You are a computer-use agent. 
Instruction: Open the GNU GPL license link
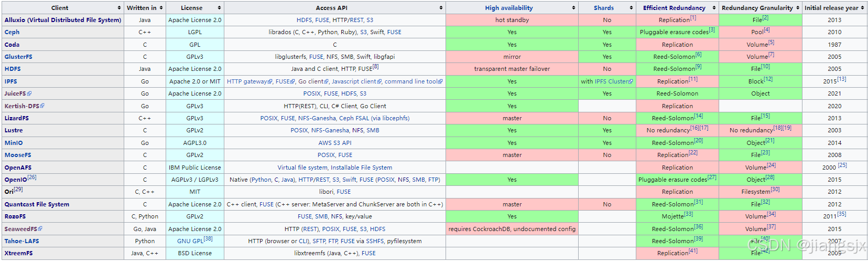190,241
